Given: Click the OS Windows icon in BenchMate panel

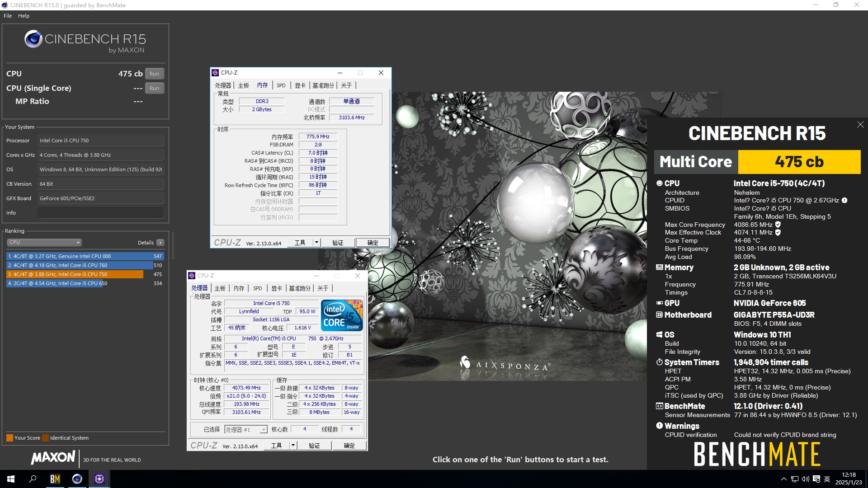Looking at the screenshot, I should (x=659, y=335).
